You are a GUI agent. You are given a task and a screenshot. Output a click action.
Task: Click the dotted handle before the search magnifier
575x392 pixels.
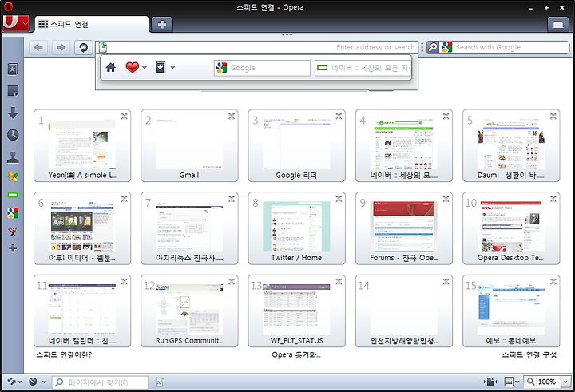click(422, 47)
